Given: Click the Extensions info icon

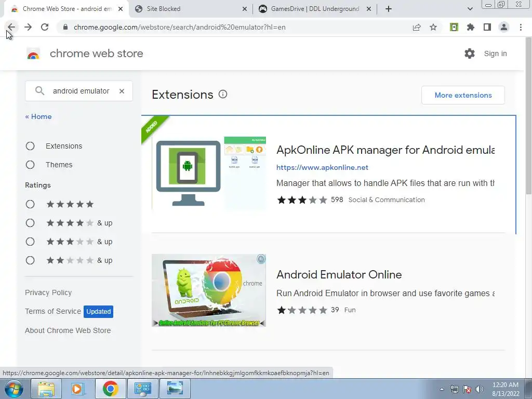Looking at the screenshot, I should pos(222,94).
